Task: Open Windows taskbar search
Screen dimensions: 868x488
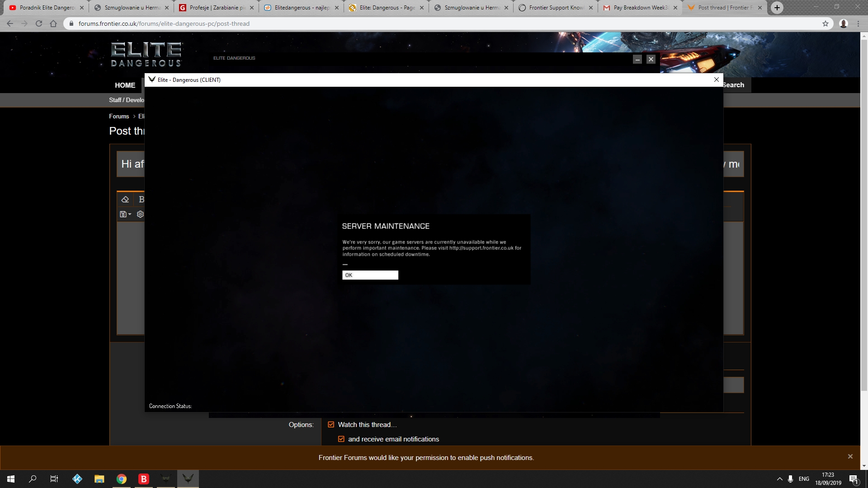Action: point(33,479)
